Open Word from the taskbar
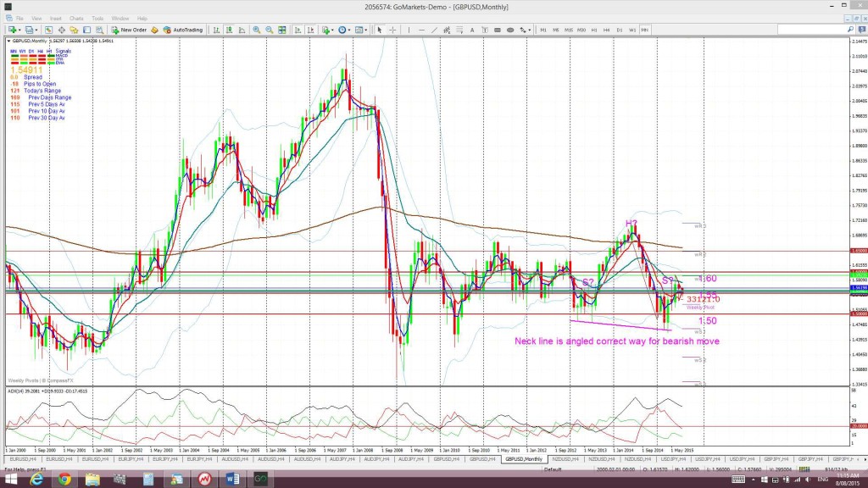Image resolution: width=868 pixels, height=488 pixels. 232,480
